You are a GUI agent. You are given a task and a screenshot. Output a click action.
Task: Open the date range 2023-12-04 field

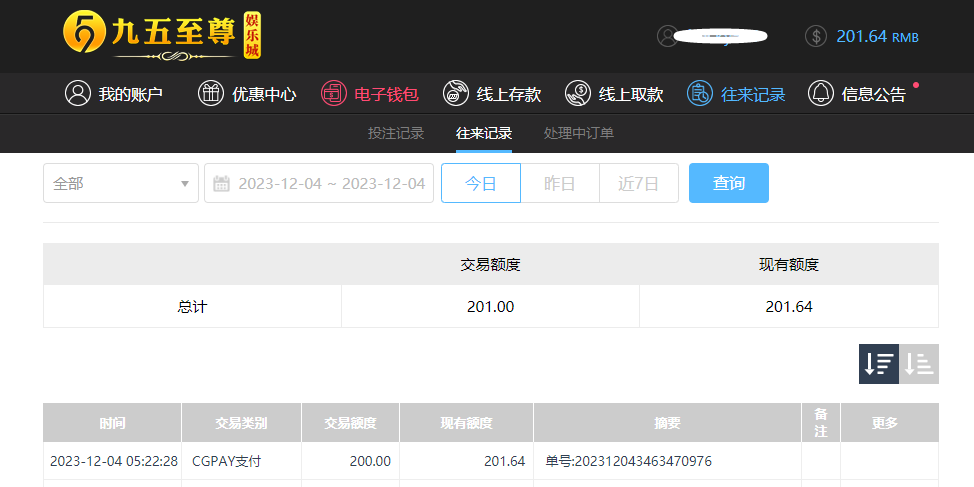[x=319, y=183]
